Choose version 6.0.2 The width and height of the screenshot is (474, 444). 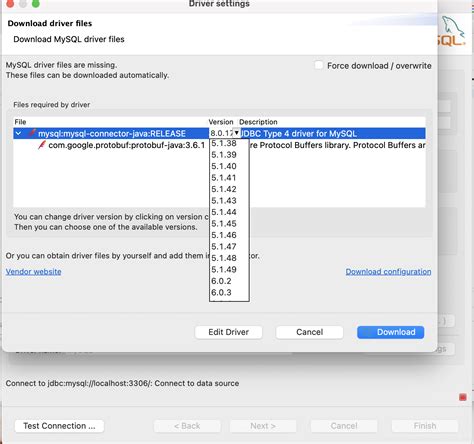point(222,281)
